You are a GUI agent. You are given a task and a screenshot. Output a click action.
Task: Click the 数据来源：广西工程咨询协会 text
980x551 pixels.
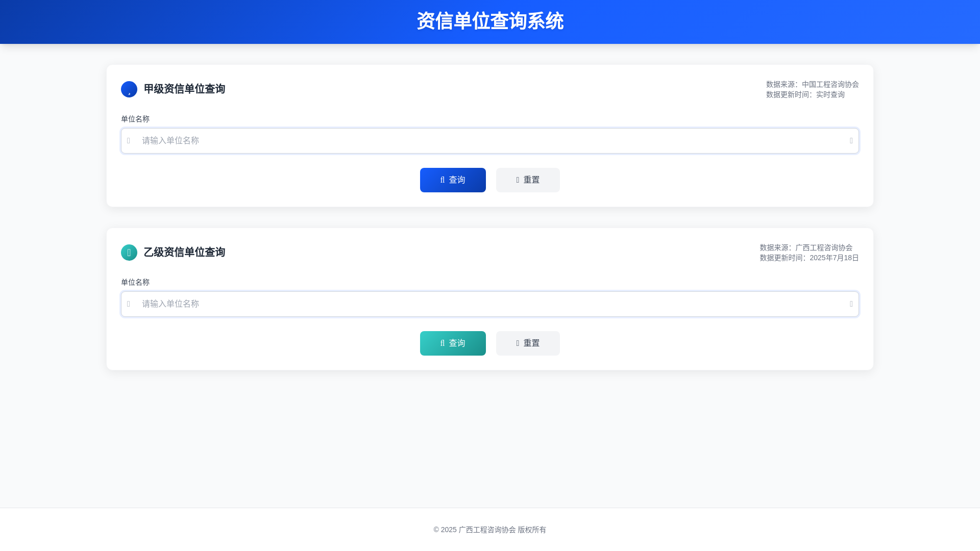[x=806, y=247]
